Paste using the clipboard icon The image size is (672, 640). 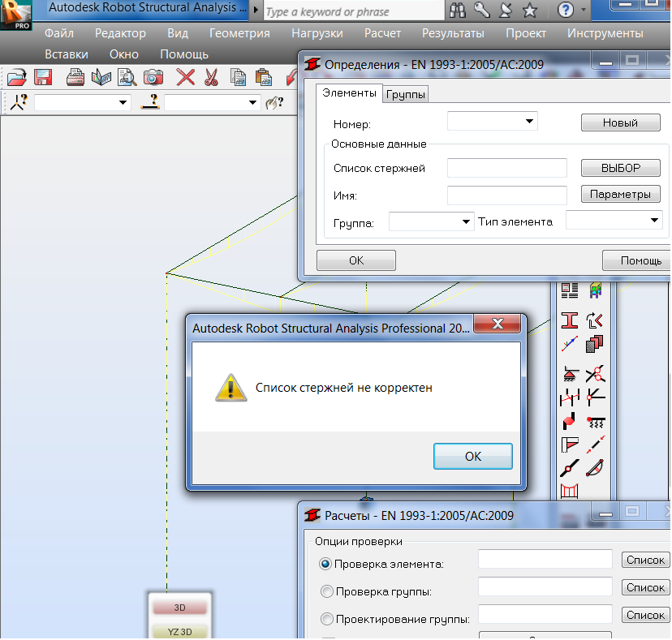(x=264, y=78)
